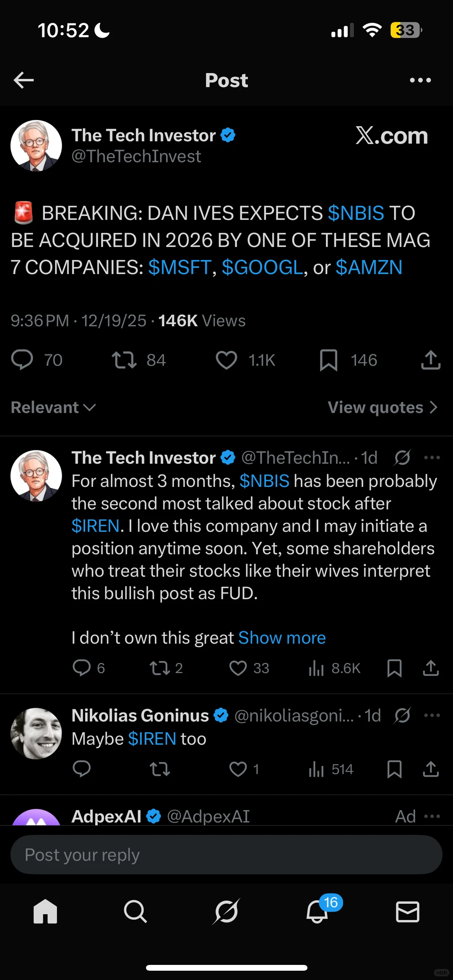Image resolution: width=453 pixels, height=980 pixels.
Task: Bookmark the main Dan Ives post
Action: (328, 360)
